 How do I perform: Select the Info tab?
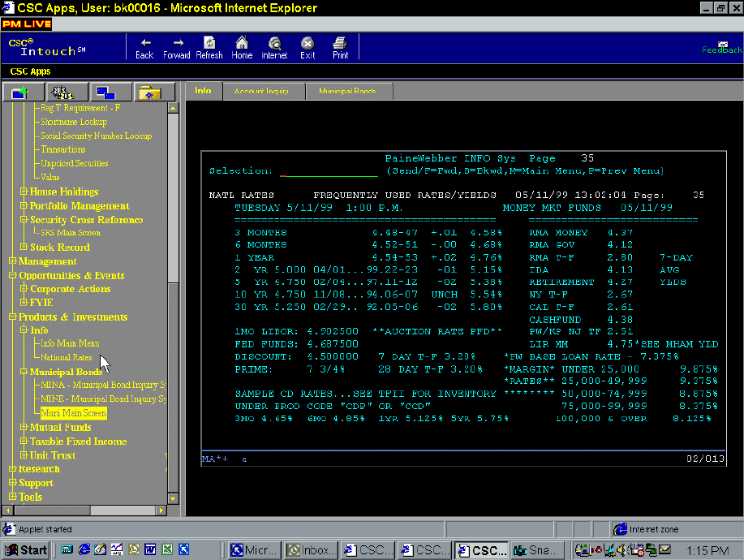click(203, 91)
